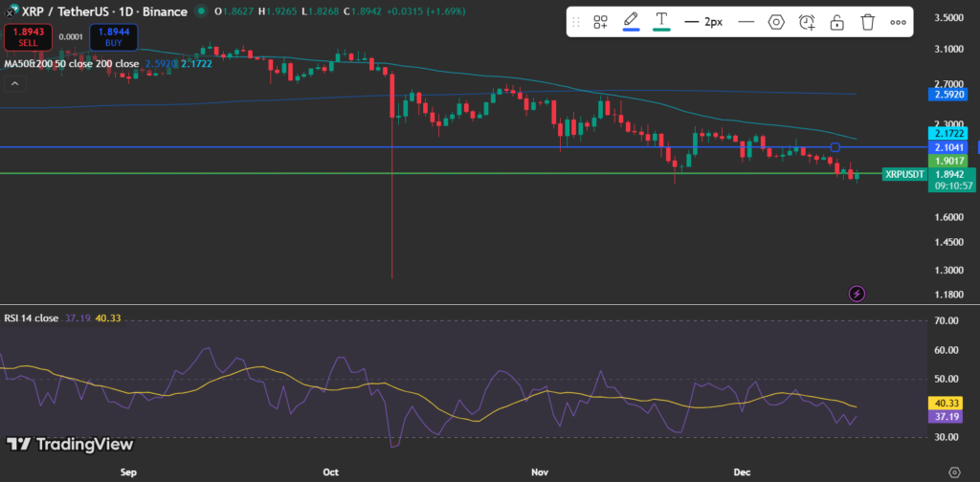The image size is (980, 482).
Task: Open the drawing templates icon in toolbar
Action: 600,22
